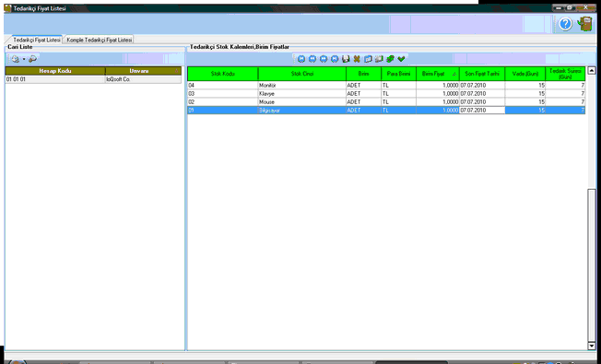The image size is (601, 364).
Task: Click stock code 04 cell
Action: click(x=223, y=86)
